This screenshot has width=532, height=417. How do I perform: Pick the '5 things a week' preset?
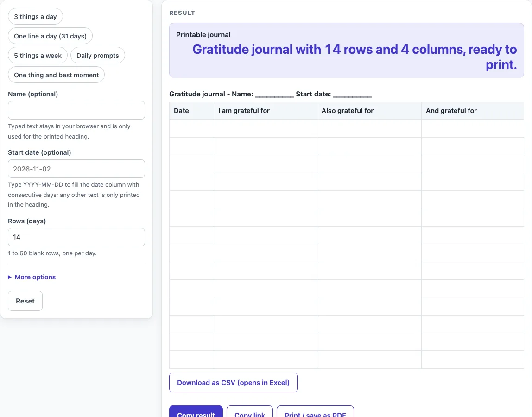click(x=38, y=55)
